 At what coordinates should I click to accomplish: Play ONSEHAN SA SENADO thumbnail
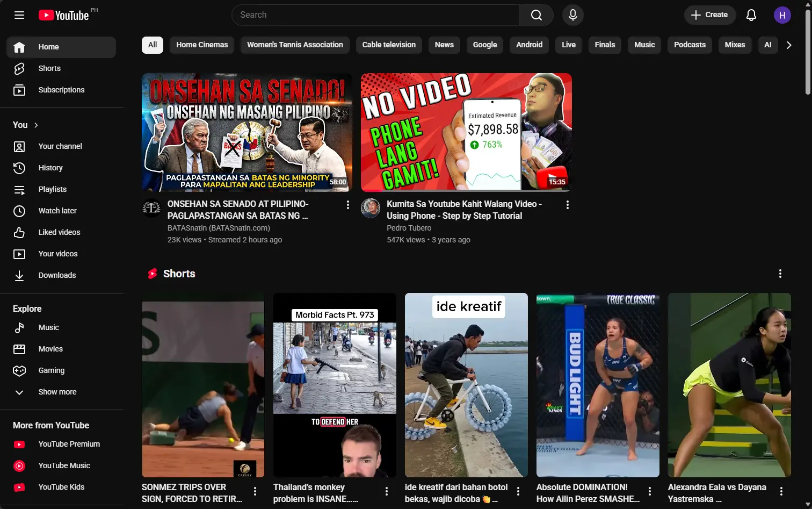pyautogui.click(x=247, y=132)
